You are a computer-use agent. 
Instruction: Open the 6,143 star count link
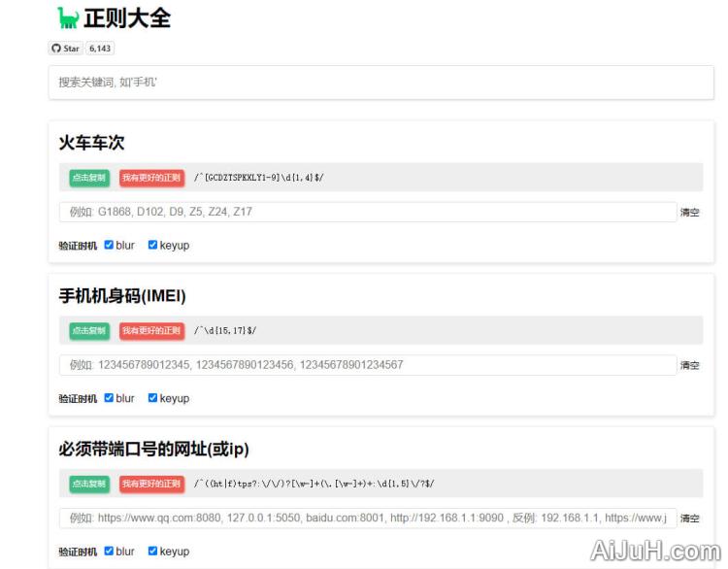pos(100,49)
